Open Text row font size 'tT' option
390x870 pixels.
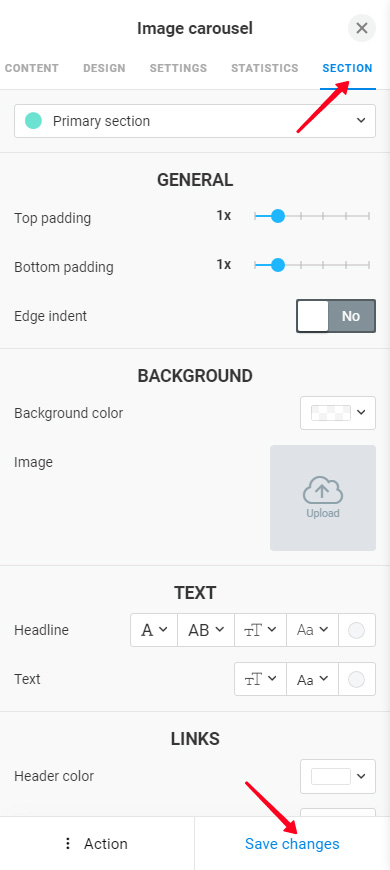(x=260, y=679)
